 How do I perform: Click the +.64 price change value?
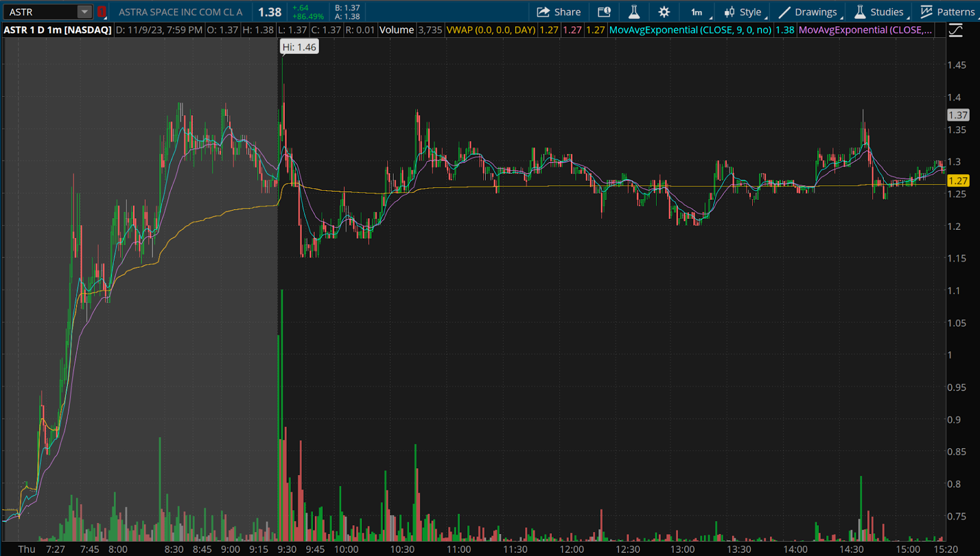pos(301,8)
